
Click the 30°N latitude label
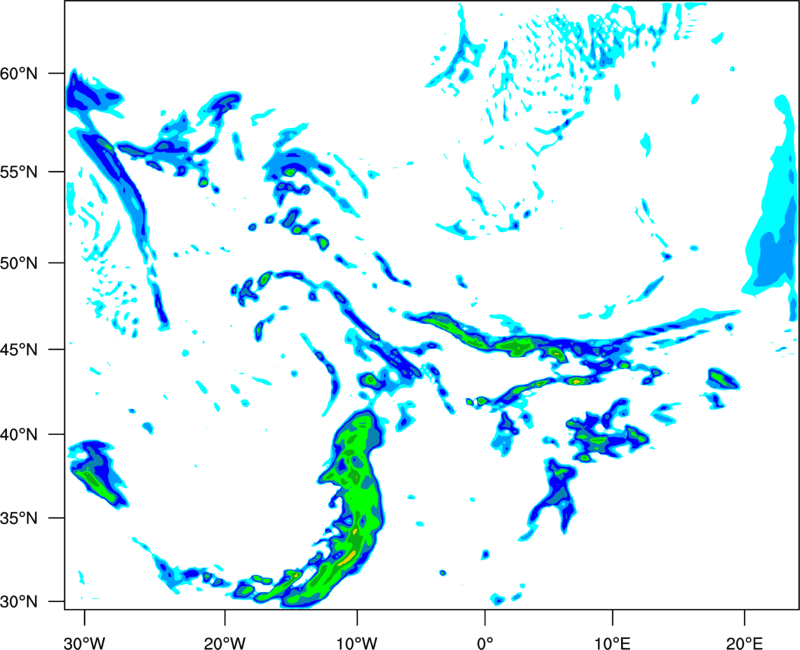coord(19,602)
